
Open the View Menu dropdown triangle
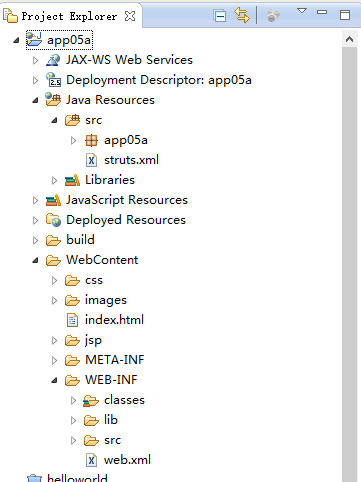[302, 11]
